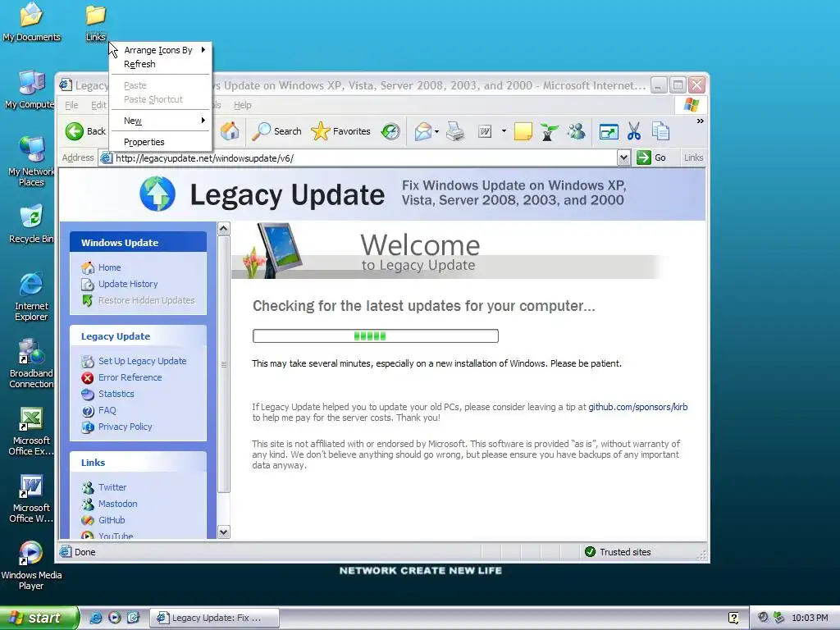This screenshot has width=840, height=630.
Task: Open Set Up Legacy Update link
Action: (x=143, y=361)
